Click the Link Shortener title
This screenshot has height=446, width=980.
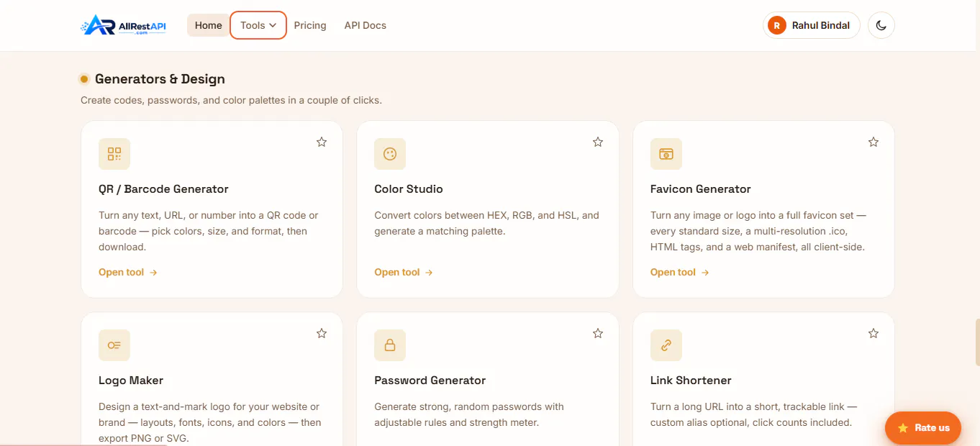(x=691, y=381)
